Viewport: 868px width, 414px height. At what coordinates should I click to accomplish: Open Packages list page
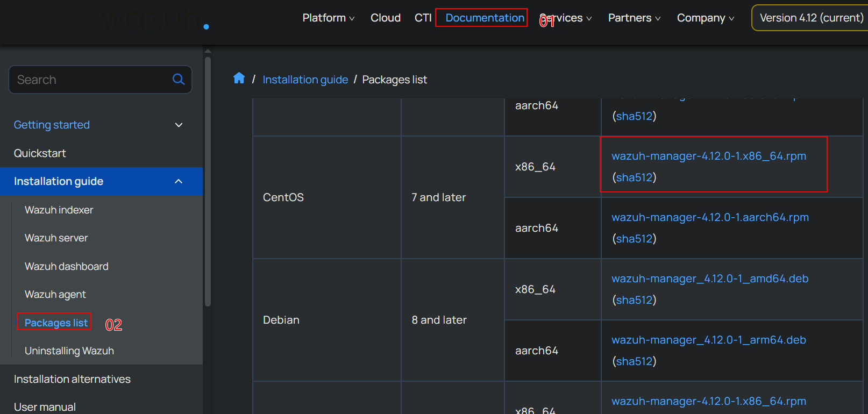click(56, 323)
